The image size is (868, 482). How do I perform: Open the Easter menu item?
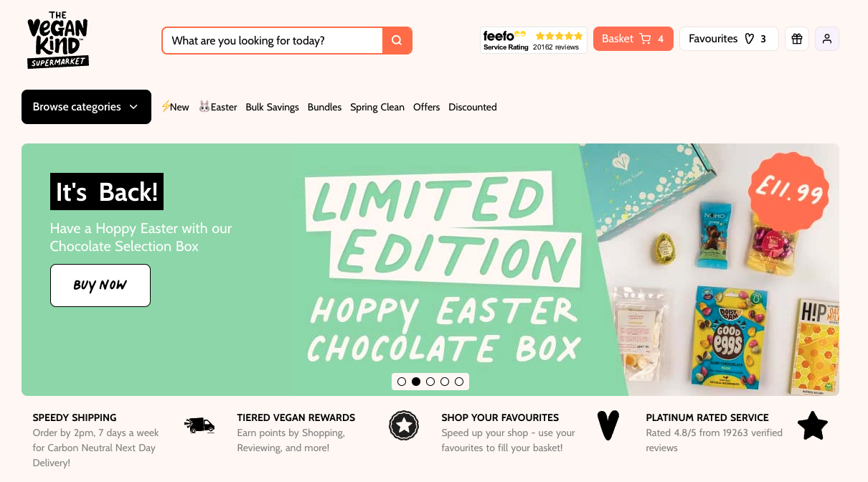(218, 107)
